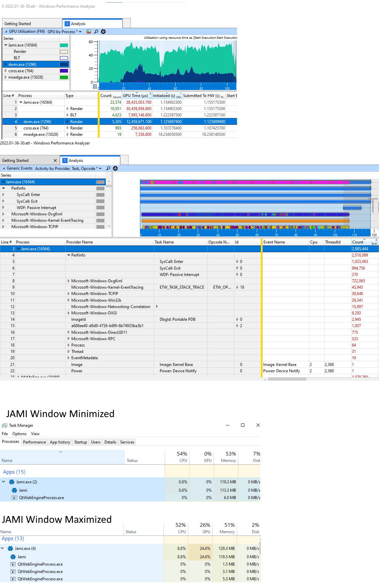
Task: Open the Startup tab in Task Manager
Action: (81, 442)
